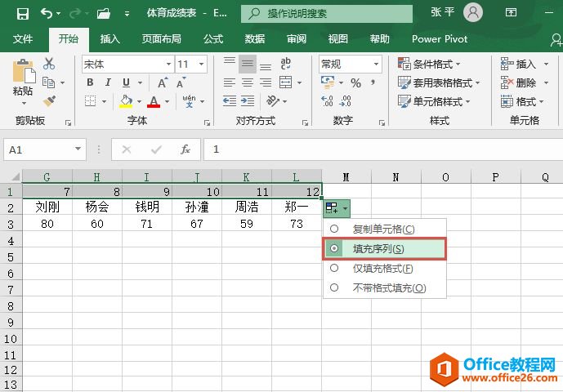Increase indent
The height and width of the screenshot is (392, 563).
click(x=248, y=101)
